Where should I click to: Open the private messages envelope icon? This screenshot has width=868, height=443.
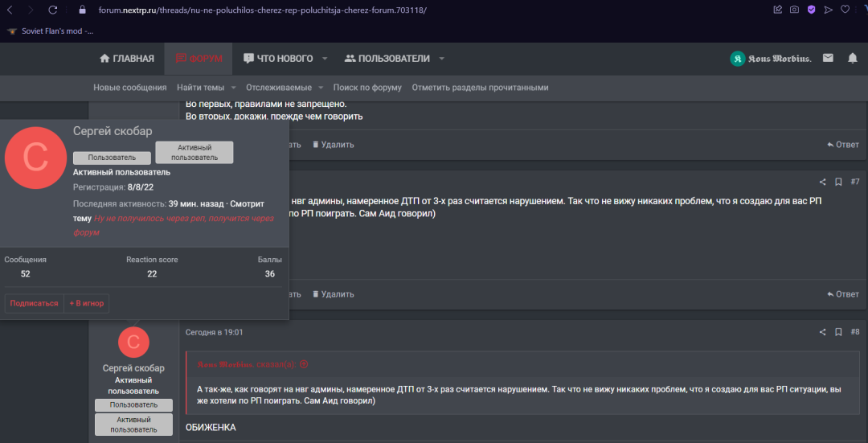pyautogui.click(x=828, y=58)
